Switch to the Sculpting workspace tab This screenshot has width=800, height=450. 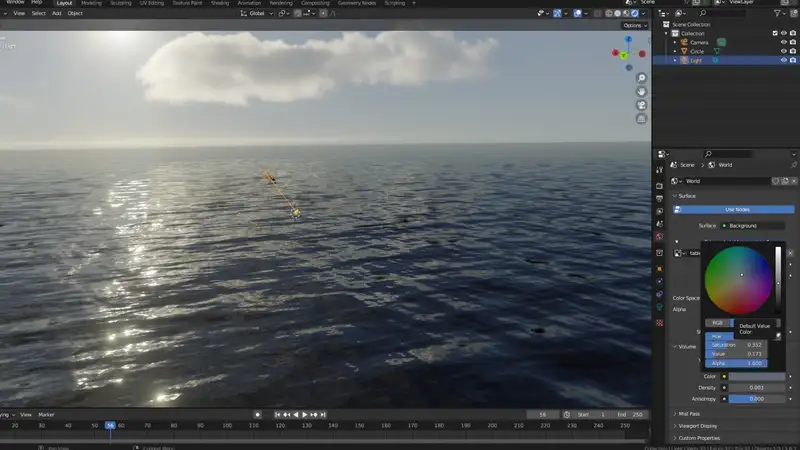click(x=119, y=3)
